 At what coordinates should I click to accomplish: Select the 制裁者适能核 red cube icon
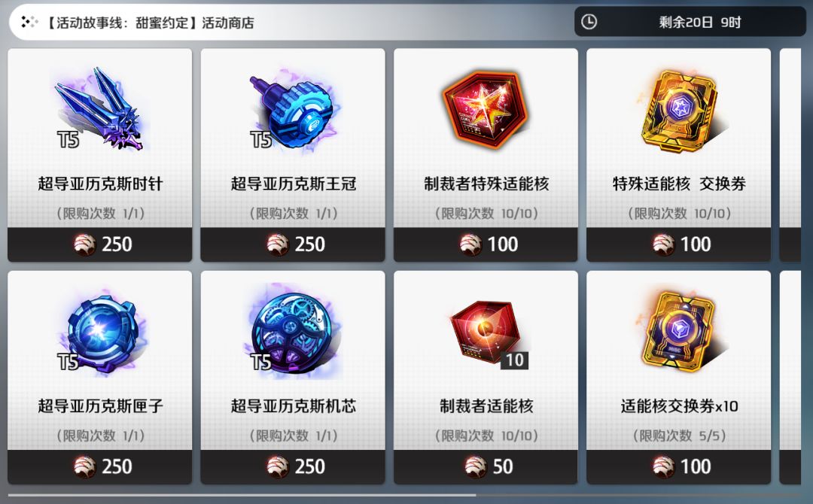point(486,335)
